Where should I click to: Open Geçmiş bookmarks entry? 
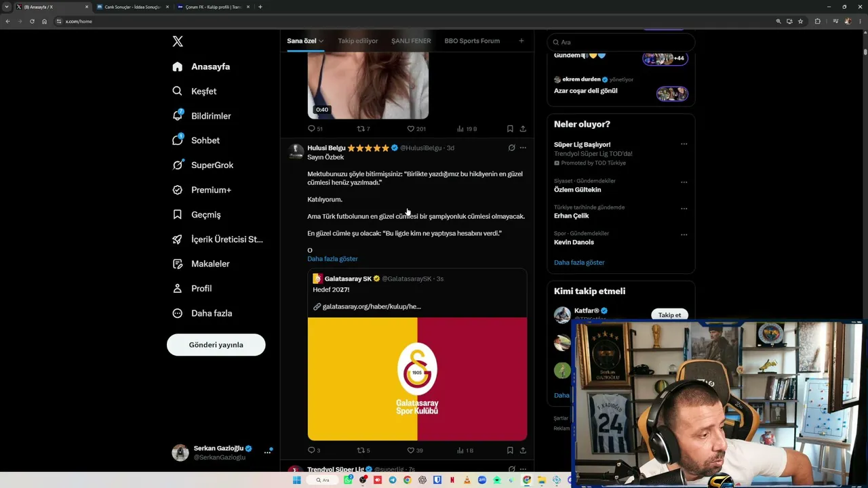tap(197, 214)
